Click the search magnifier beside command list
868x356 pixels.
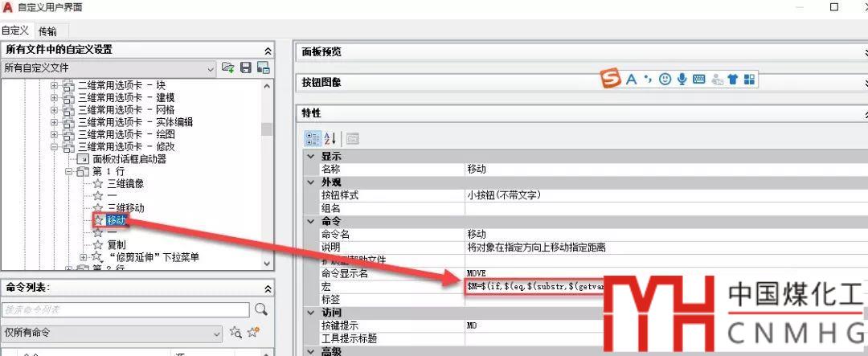pyautogui.click(x=260, y=309)
